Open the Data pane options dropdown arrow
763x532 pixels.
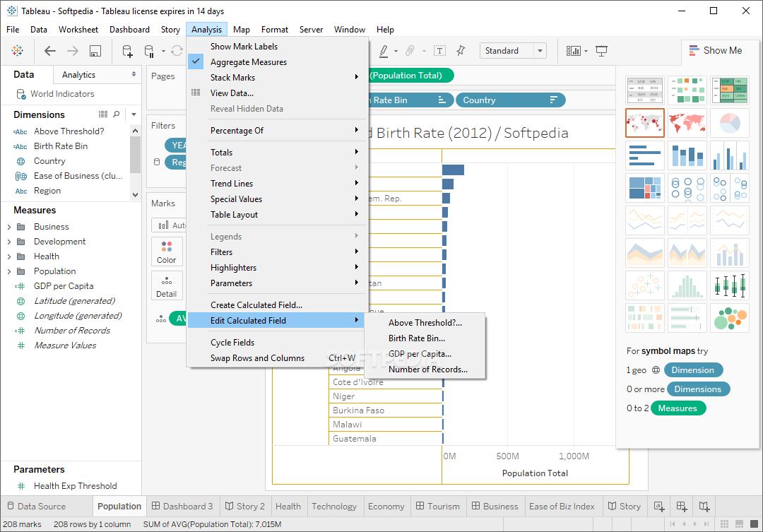point(134,114)
